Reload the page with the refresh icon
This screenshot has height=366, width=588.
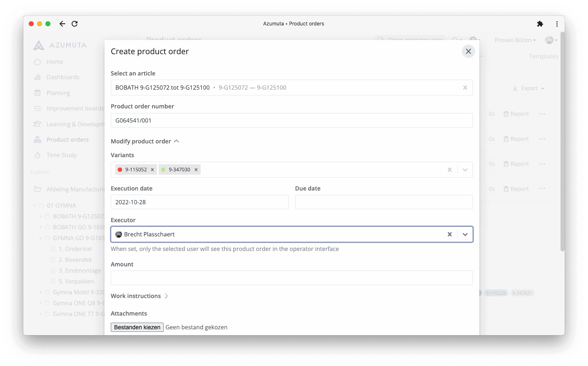tap(75, 24)
